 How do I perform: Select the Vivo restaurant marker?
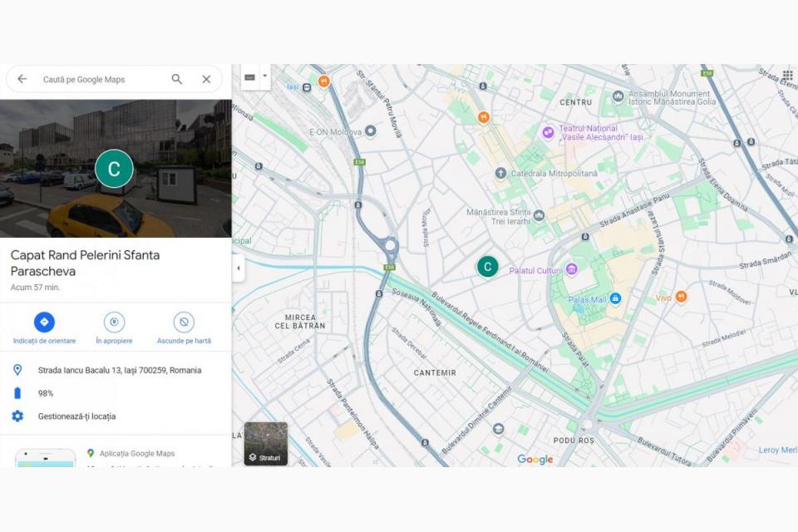pyautogui.click(x=681, y=297)
